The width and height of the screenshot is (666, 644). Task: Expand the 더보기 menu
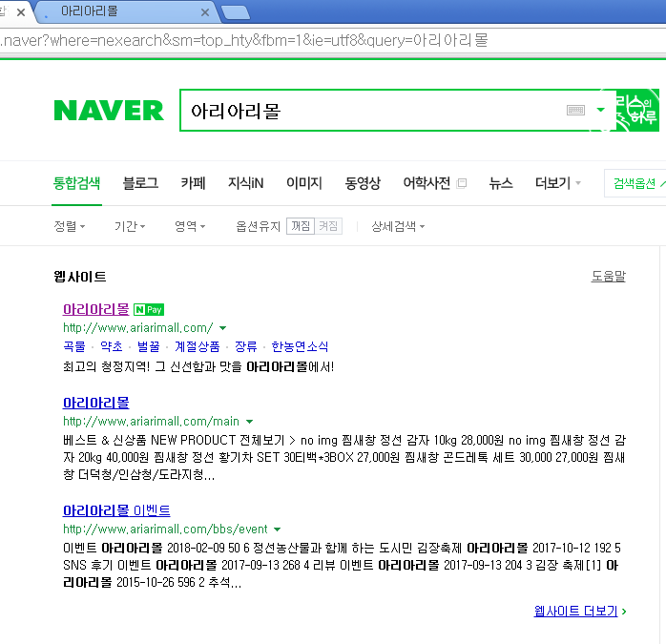pyautogui.click(x=557, y=183)
